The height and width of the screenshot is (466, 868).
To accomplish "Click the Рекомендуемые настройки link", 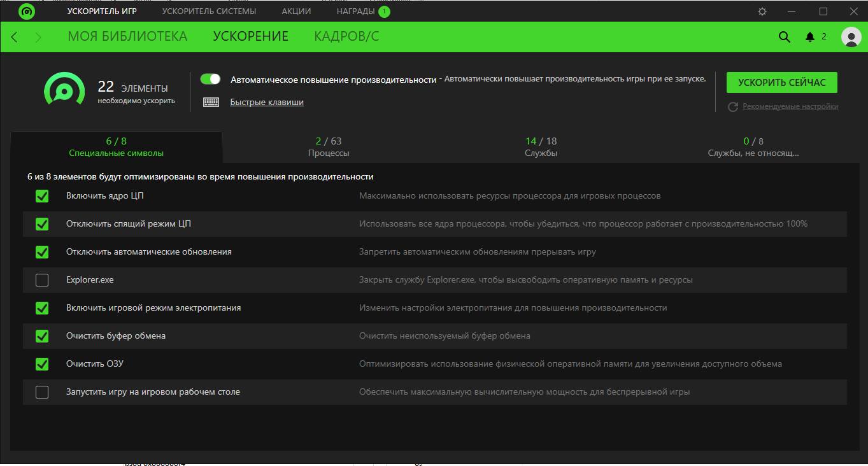I will (790, 107).
